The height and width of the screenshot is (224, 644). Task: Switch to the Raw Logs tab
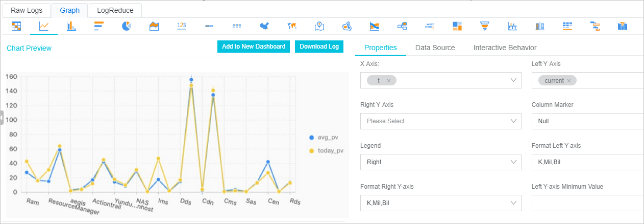tap(27, 10)
